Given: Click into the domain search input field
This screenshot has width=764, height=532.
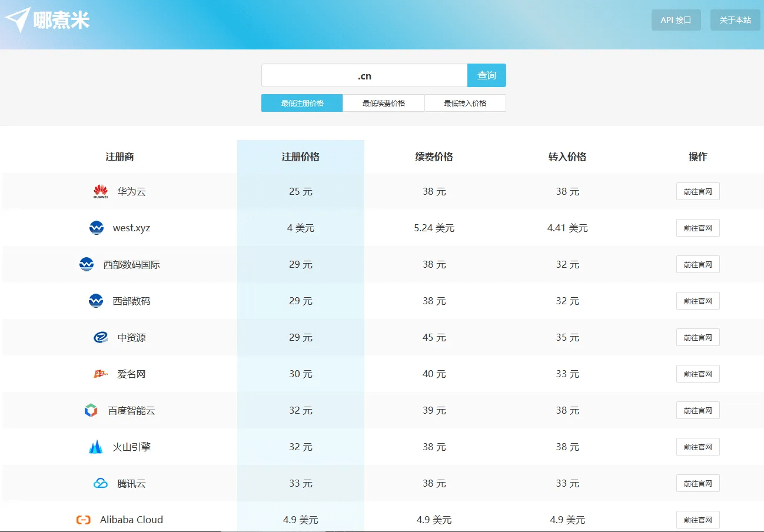Looking at the screenshot, I should [x=364, y=76].
